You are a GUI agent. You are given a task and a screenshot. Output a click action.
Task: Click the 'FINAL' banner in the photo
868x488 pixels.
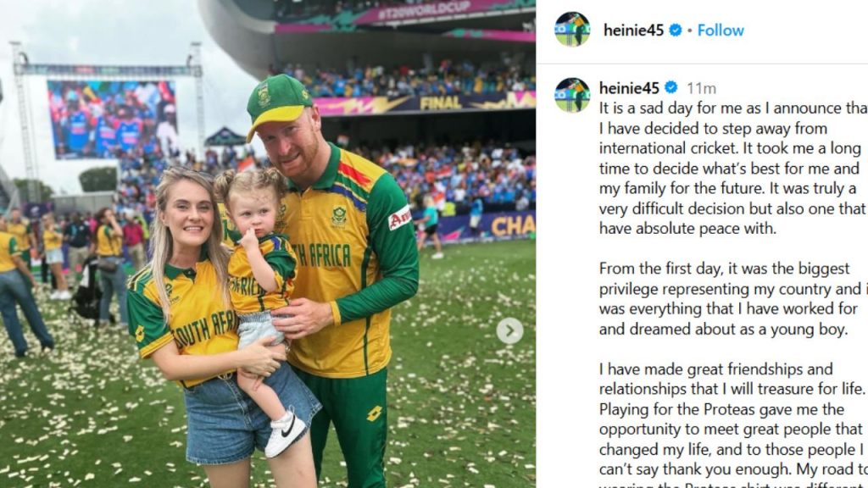[441, 103]
